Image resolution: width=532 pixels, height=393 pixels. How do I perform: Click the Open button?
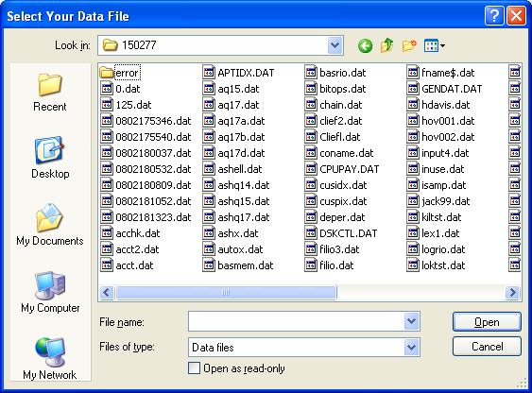[487, 322]
